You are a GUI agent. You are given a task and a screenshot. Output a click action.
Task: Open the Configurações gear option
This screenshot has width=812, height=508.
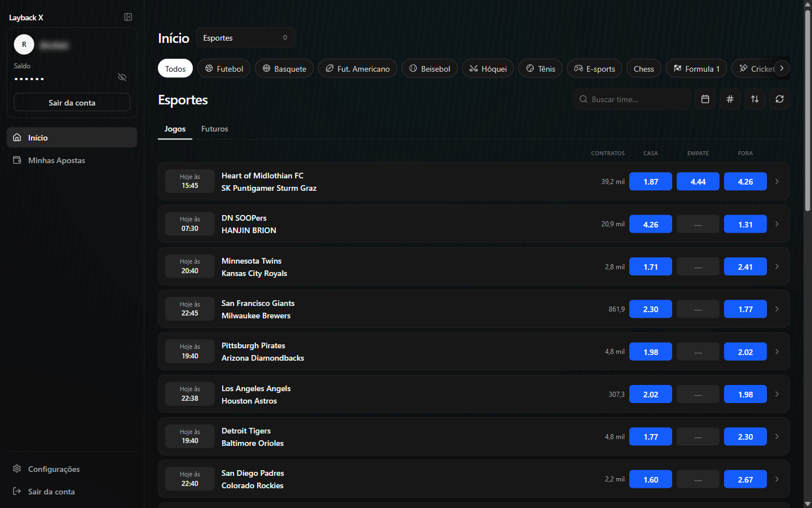point(17,468)
